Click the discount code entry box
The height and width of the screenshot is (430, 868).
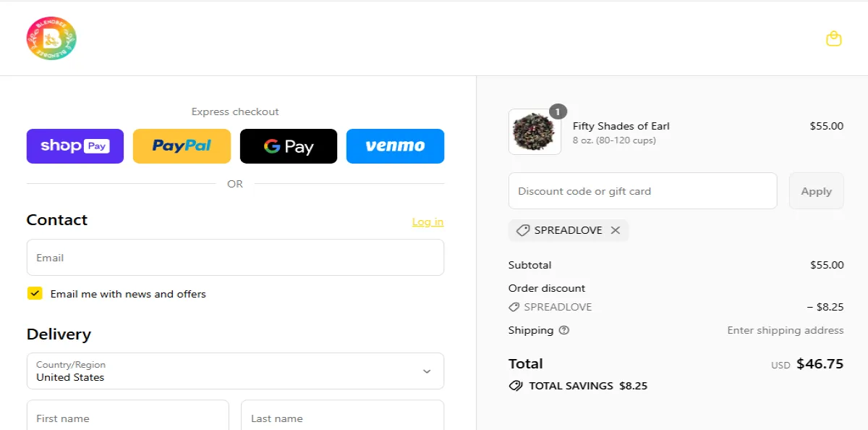tap(642, 190)
